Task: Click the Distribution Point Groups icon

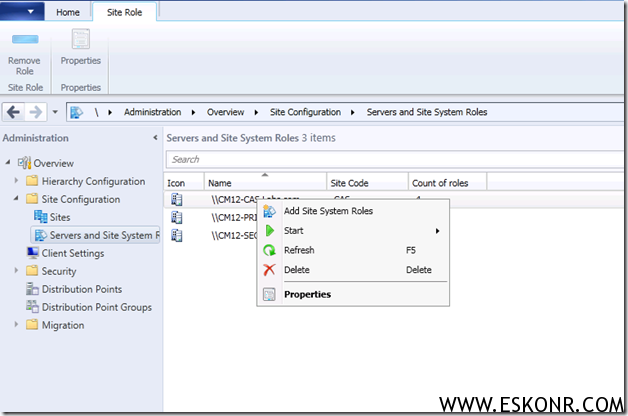Action: [32, 306]
